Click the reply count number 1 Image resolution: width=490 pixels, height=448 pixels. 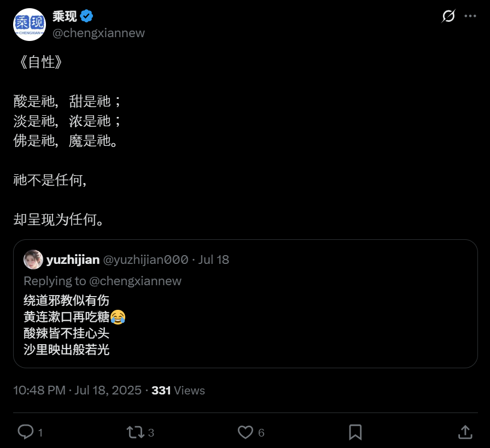tap(40, 433)
